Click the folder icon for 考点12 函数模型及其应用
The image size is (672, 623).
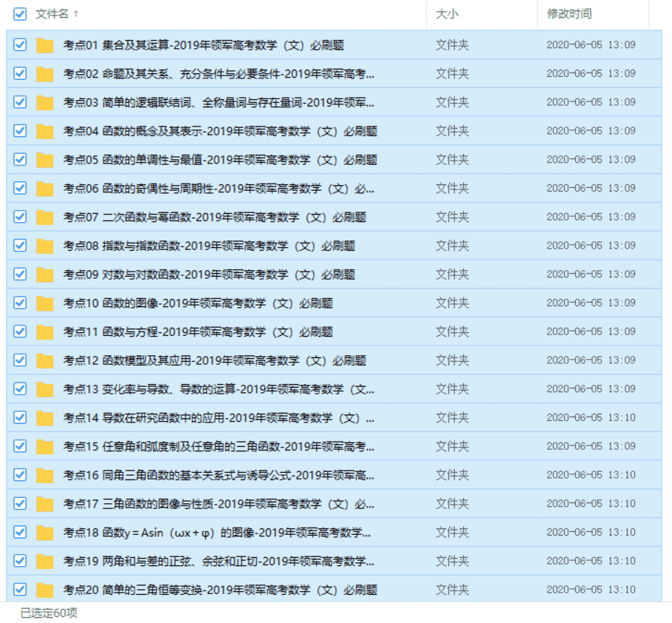click(x=45, y=361)
